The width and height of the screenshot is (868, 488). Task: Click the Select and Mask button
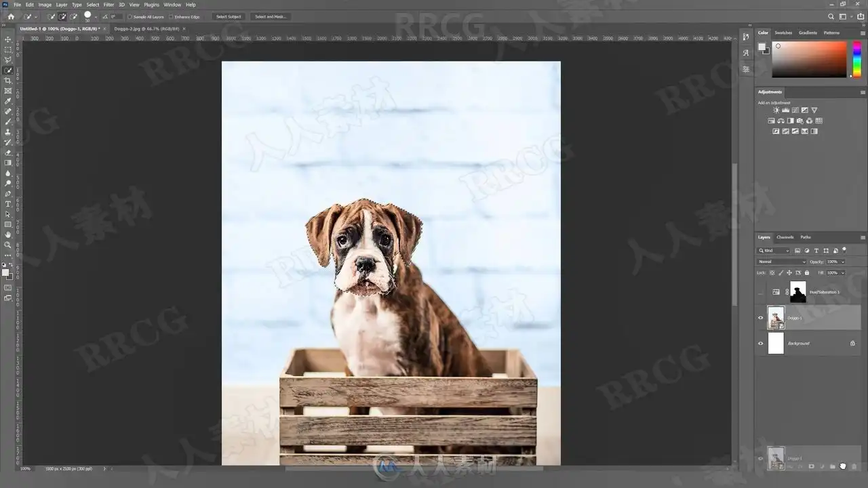[x=271, y=16]
